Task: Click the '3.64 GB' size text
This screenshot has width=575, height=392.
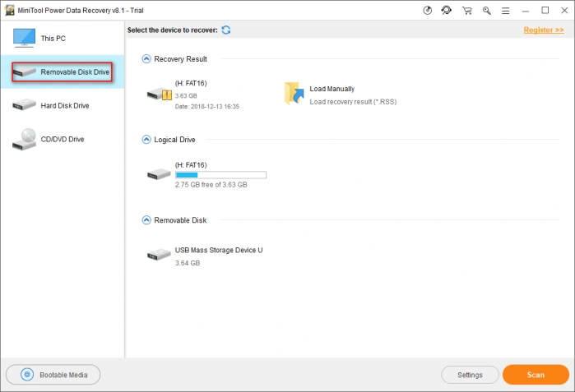Action: click(x=188, y=263)
